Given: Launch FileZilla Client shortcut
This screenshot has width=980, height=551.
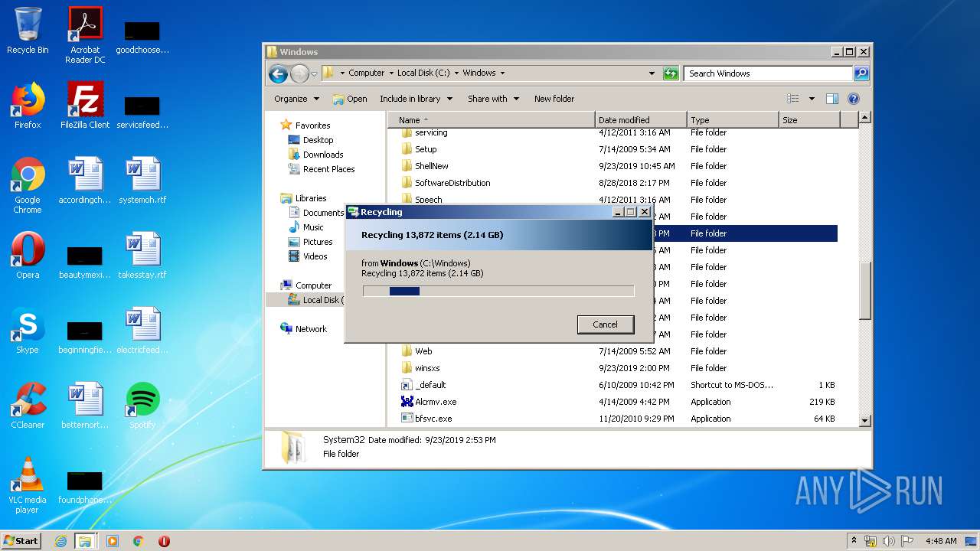Looking at the screenshot, I should click(x=85, y=106).
